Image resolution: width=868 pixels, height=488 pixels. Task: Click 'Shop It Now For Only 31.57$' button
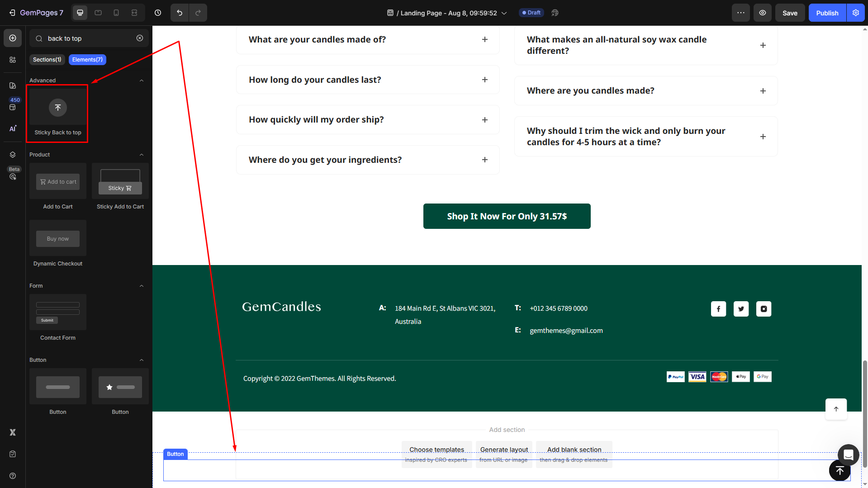tap(507, 216)
